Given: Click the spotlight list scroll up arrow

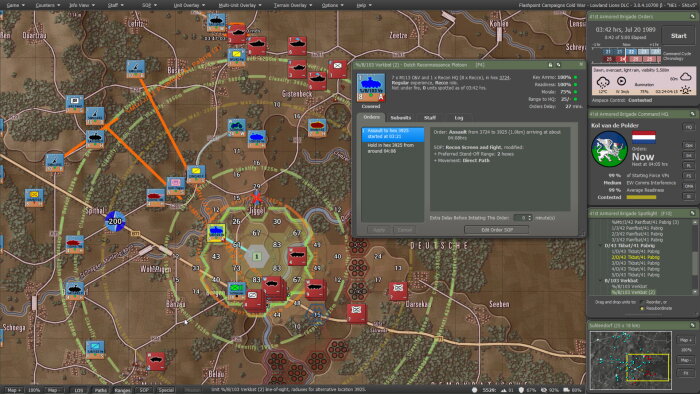Looking at the screenshot, I should pos(695,222).
